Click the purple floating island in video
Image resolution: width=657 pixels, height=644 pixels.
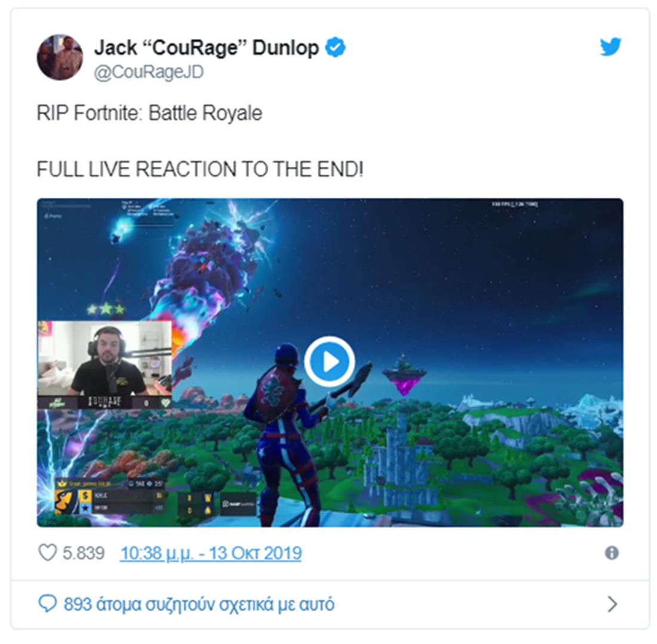click(x=404, y=375)
